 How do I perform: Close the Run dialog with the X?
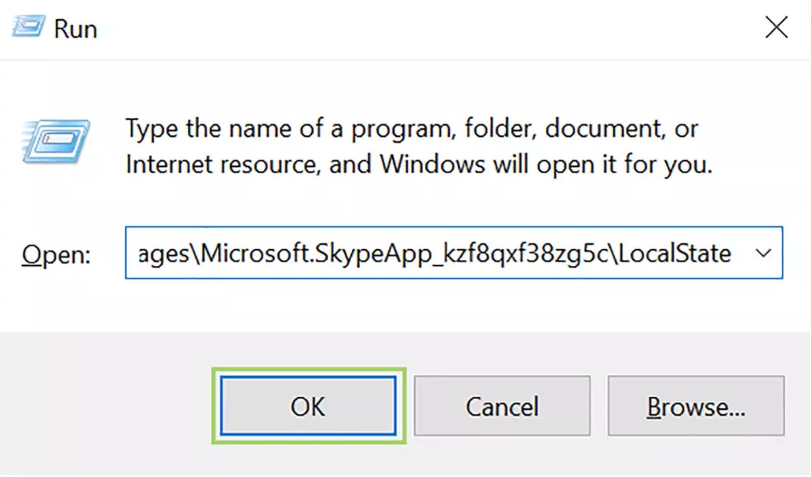click(x=776, y=27)
